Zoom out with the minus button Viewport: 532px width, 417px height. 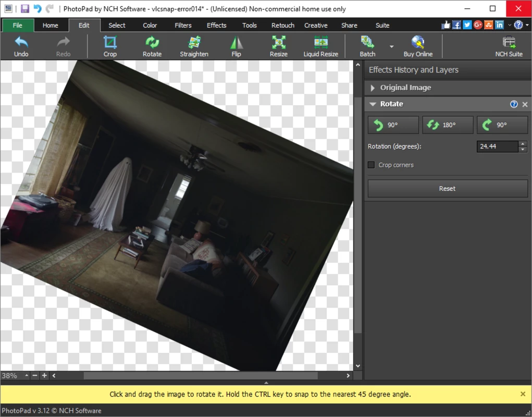34,376
